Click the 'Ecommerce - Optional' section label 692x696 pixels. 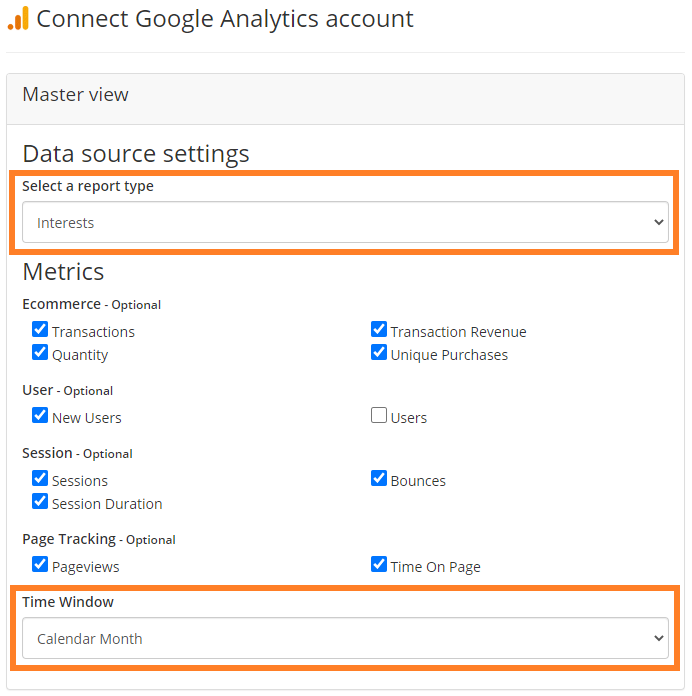(91, 304)
